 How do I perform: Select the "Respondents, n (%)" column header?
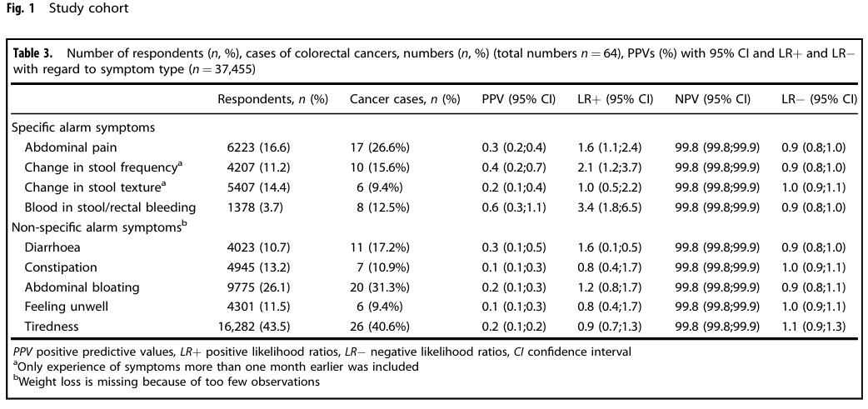[x=272, y=99]
